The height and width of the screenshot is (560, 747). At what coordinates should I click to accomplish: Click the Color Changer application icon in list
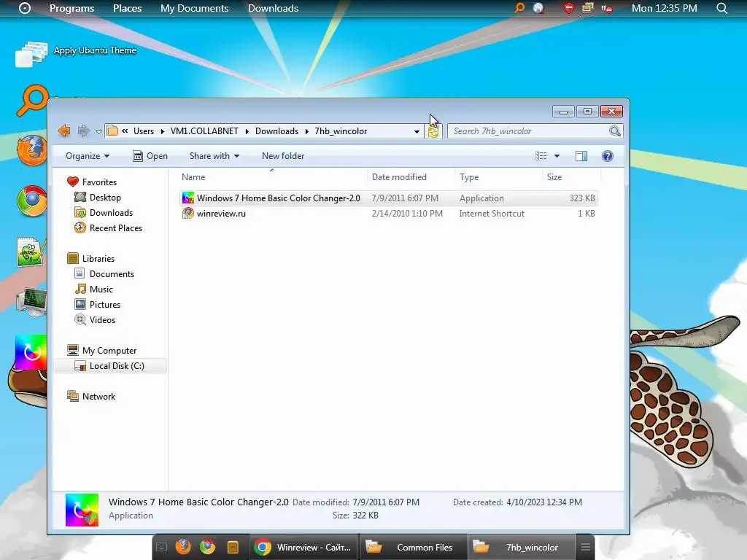188,198
